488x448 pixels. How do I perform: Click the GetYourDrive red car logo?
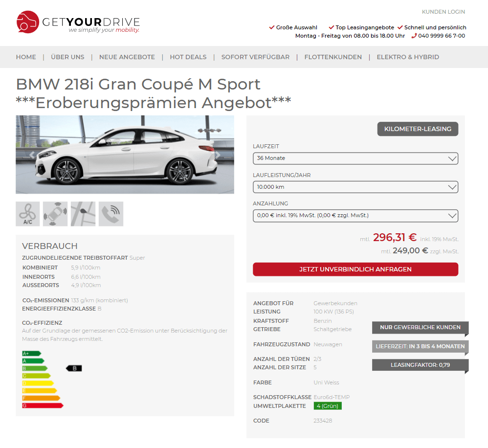pos(28,22)
